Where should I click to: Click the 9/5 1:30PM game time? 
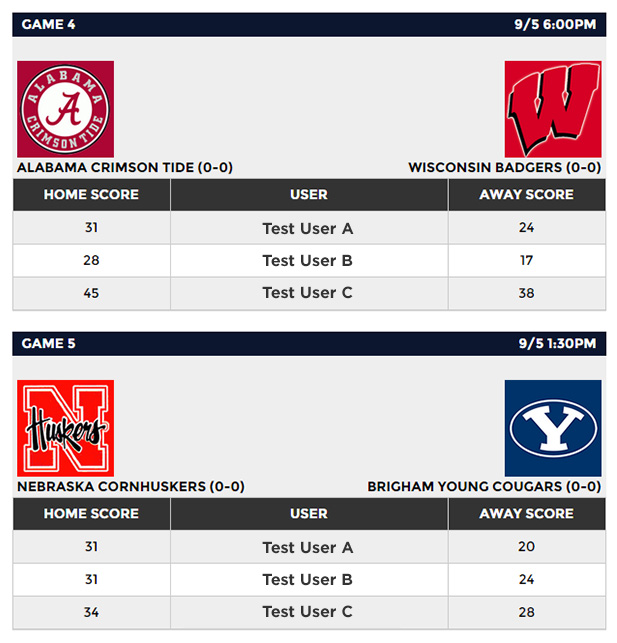click(x=557, y=344)
